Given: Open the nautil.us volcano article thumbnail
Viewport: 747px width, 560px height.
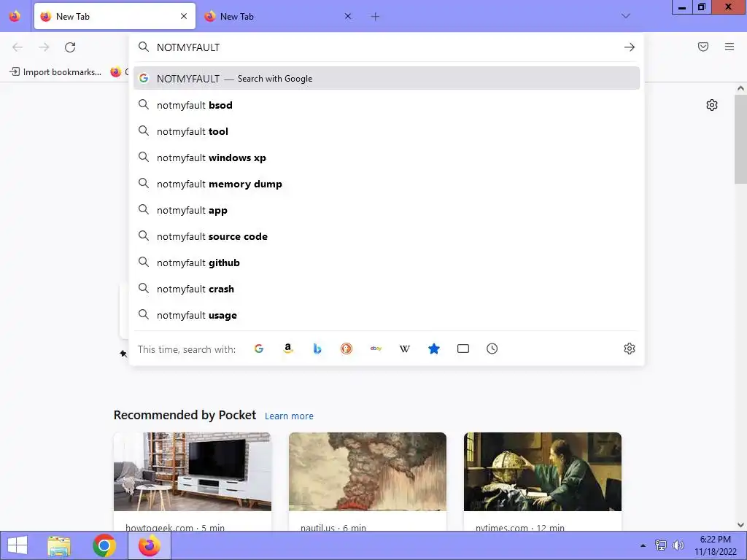Looking at the screenshot, I should click(368, 472).
